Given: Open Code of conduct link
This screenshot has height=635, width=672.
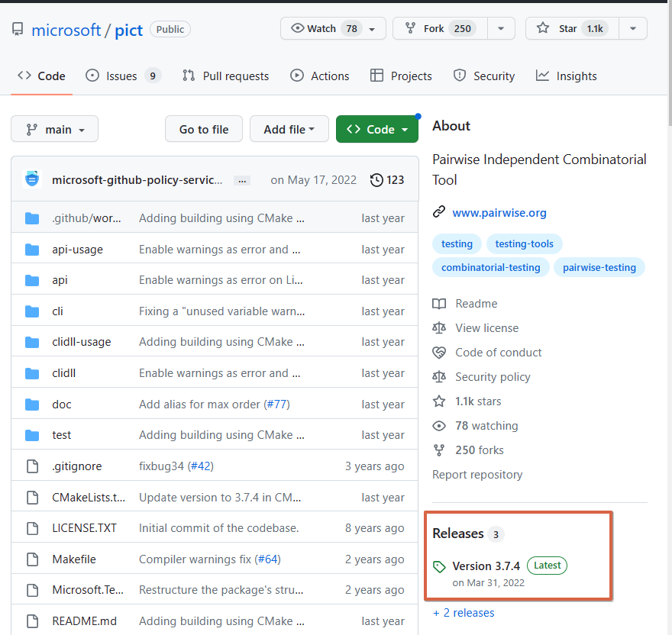Looking at the screenshot, I should pyautogui.click(x=487, y=353).
